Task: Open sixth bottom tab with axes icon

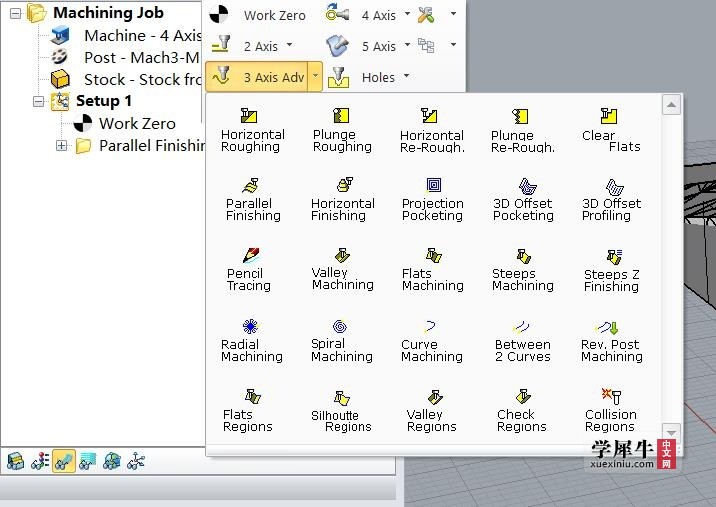Action: [136, 461]
